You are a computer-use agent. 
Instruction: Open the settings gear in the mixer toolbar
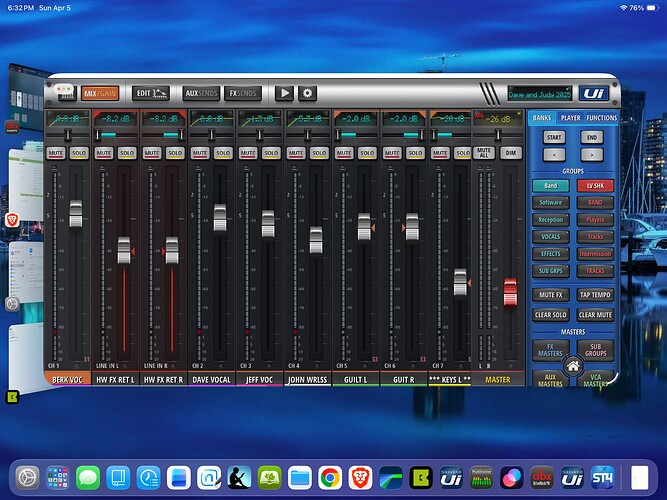coord(308,93)
